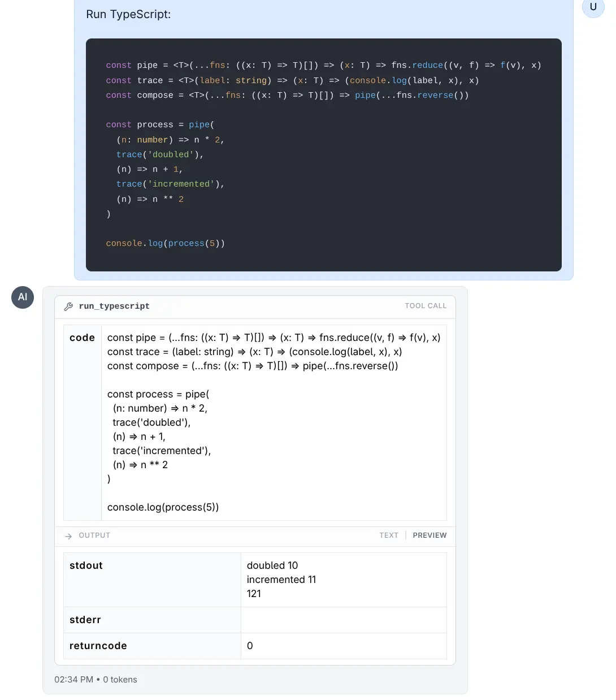Click the stdout line reading doubled 10
This screenshot has height=700, width=616.
(272, 565)
